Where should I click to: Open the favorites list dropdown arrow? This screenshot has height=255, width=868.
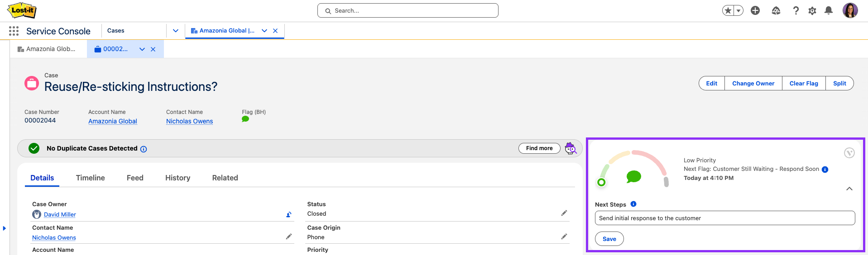pyautogui.click(x=739, y=10)
